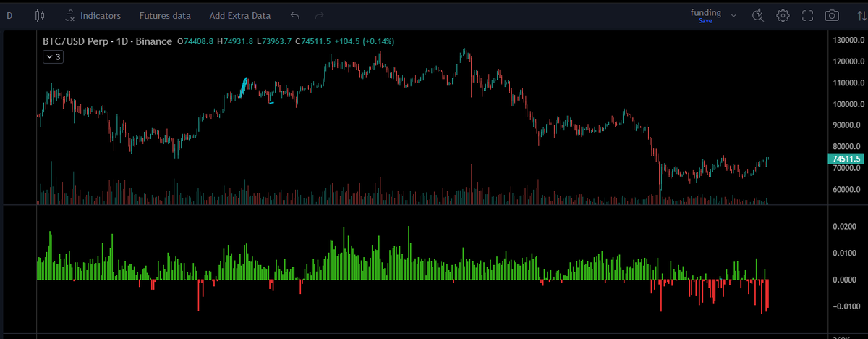Viewport: 868px width, 339px height.
Task: Take a chart snapshot with camera icon
Action: 833,15
